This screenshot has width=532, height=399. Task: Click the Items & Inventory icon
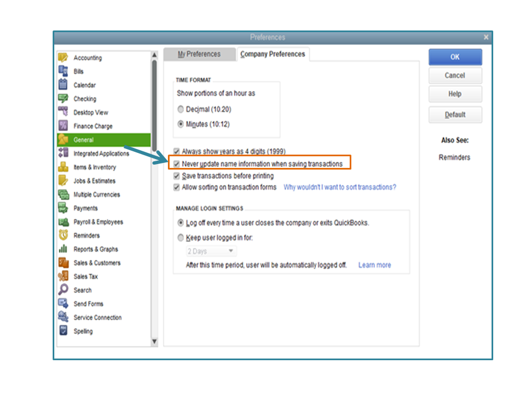coord(63,167)
